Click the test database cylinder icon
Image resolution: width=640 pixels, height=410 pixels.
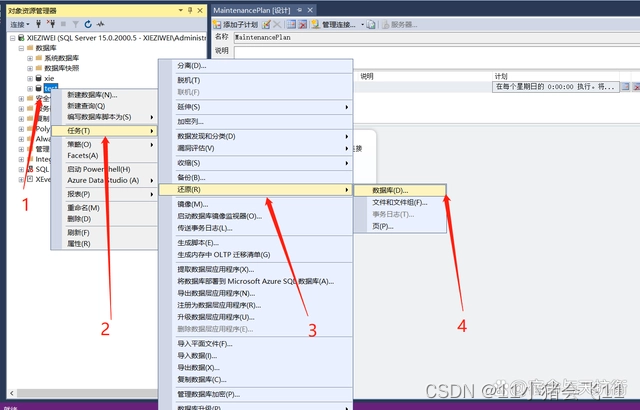[x=39, y=88]
